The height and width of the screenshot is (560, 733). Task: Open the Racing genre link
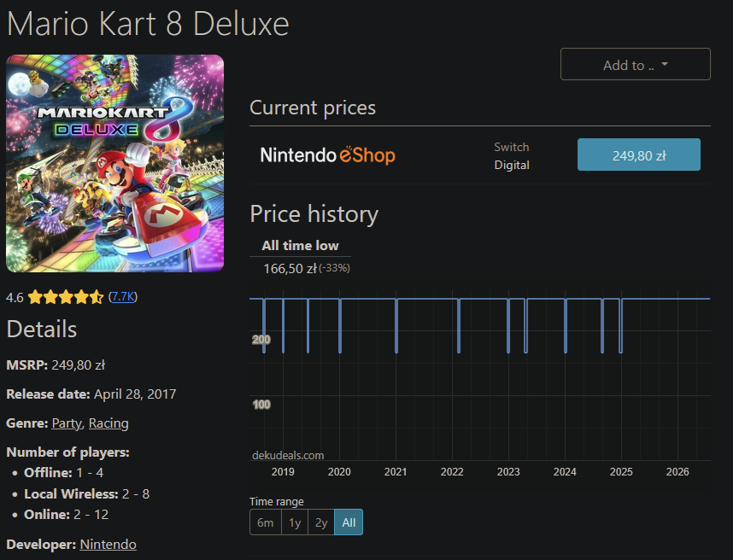click(x=108, y=423)
